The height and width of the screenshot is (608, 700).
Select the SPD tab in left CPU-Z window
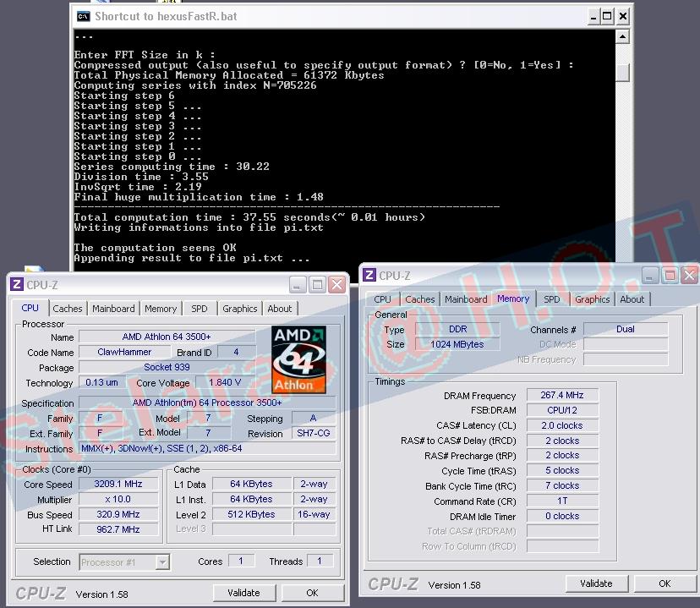point(200,309)
